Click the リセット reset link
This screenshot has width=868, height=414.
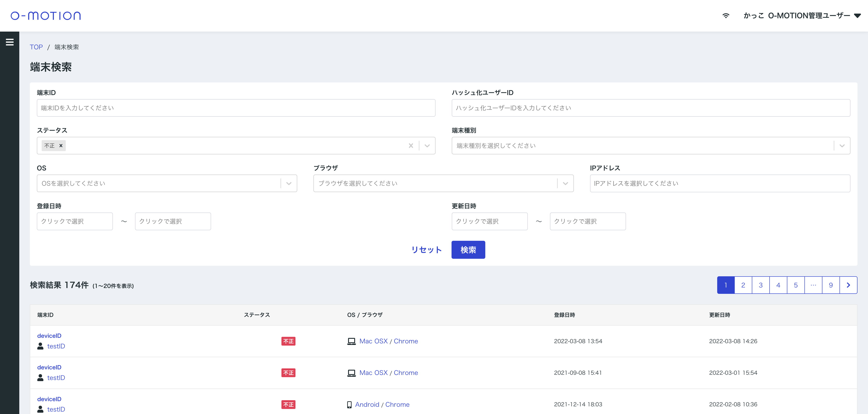426,250
